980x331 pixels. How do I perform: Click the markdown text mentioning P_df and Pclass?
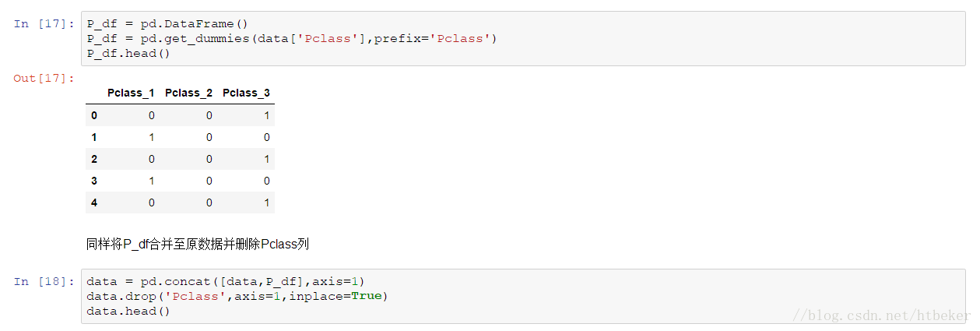[198, 244]
